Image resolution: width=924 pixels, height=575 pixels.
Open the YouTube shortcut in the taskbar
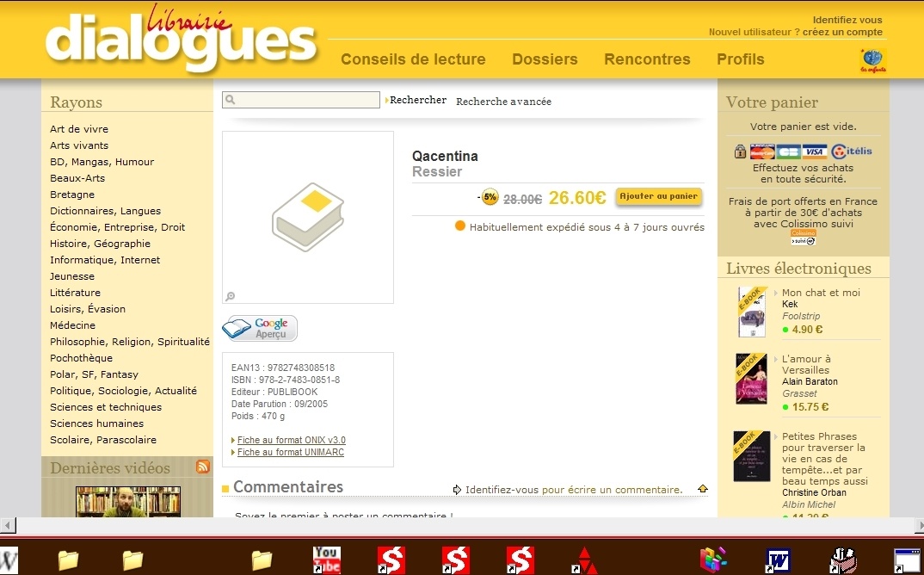(326, 560)
